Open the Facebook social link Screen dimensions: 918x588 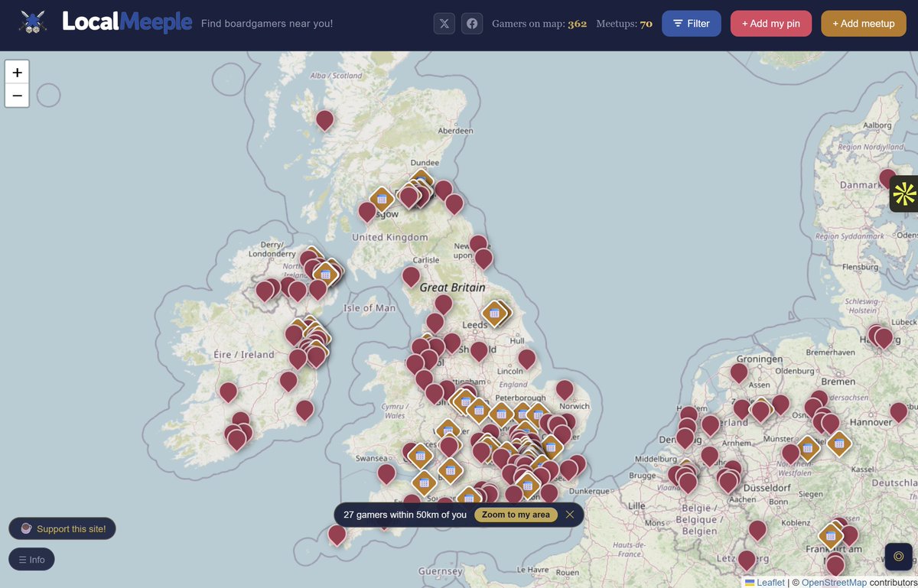coord(472,24)
